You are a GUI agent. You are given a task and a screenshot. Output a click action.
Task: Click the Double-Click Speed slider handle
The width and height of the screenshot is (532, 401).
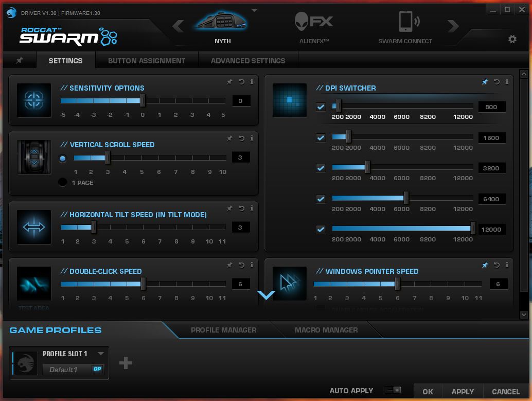coord(143,284)
